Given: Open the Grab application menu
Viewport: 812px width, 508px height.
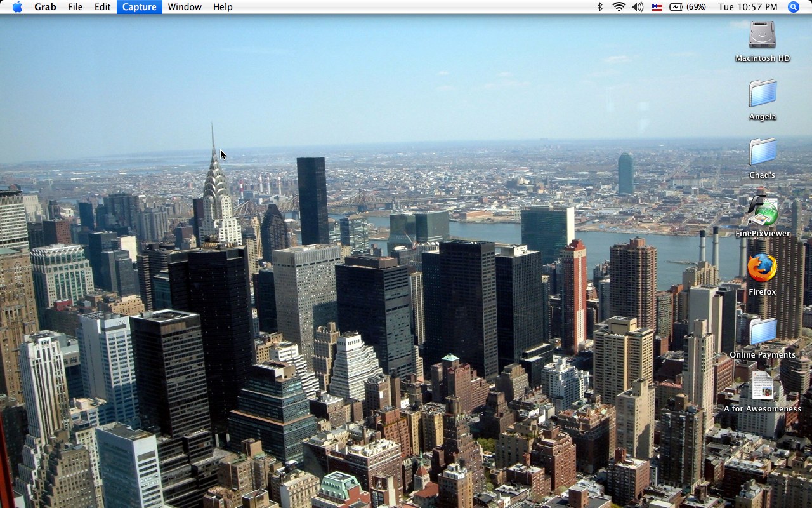Looking at the screenshot, I should 45,7.
